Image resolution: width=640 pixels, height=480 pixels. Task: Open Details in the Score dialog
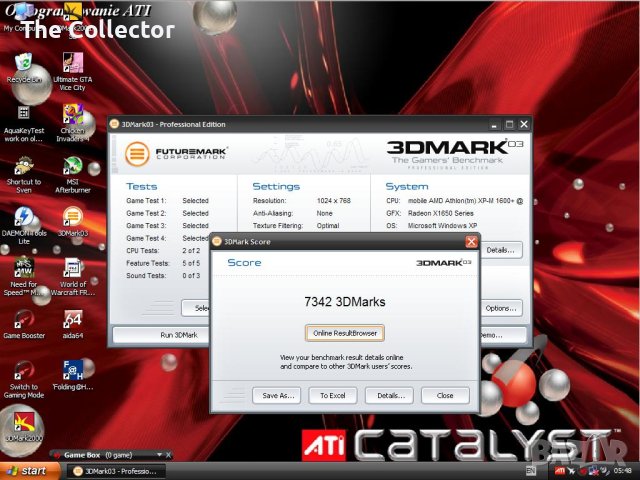pyautogui.click(x=389, y=396)
